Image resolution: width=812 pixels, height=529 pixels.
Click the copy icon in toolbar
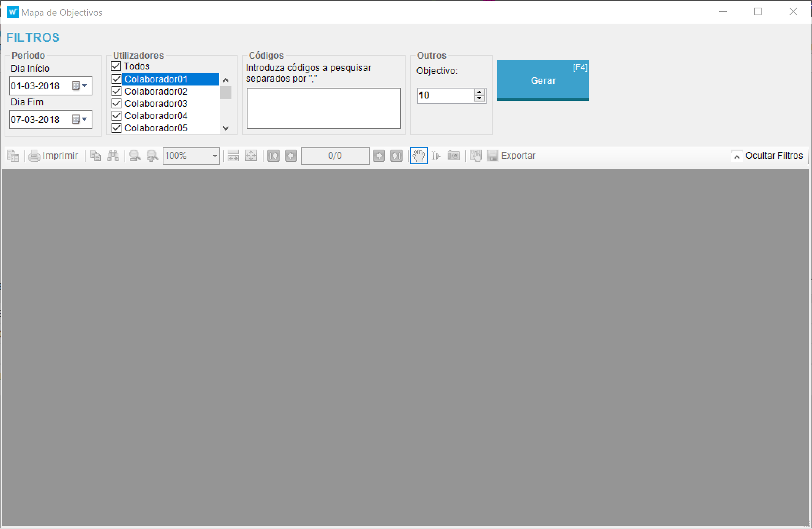coord(95,156)
